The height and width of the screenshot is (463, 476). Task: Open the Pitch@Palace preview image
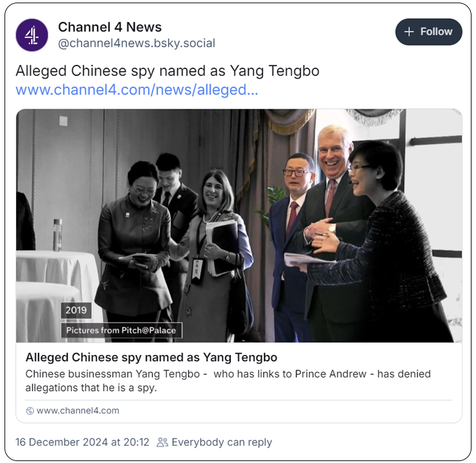click(239, 226)
